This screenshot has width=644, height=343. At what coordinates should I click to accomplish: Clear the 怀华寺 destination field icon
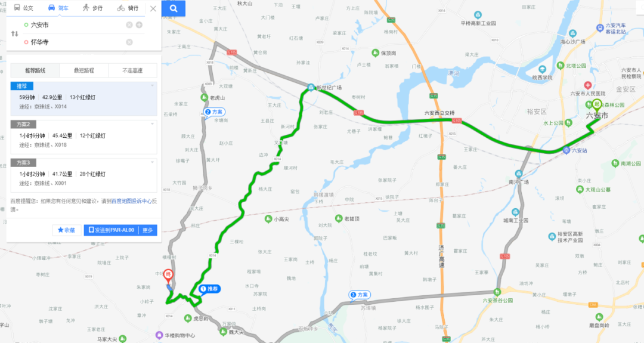[x=129, y=42]
